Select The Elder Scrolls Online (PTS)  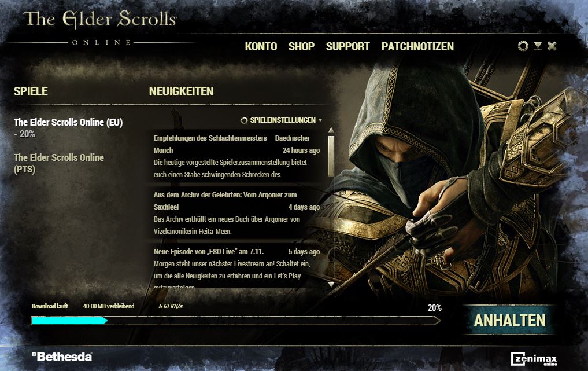(x=59, y=163)
